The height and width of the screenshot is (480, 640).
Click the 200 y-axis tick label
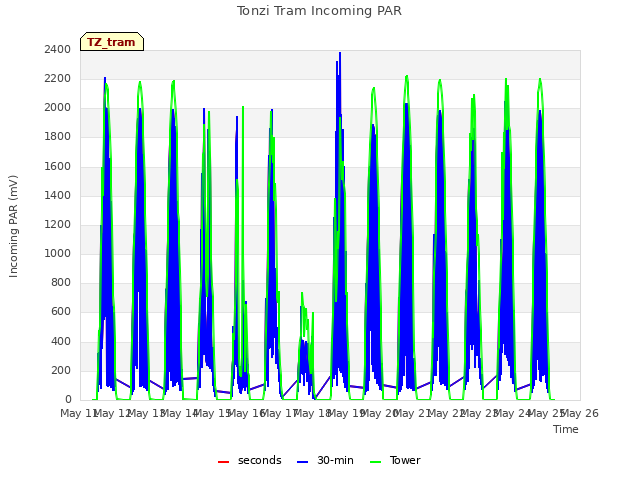[61, 370]
